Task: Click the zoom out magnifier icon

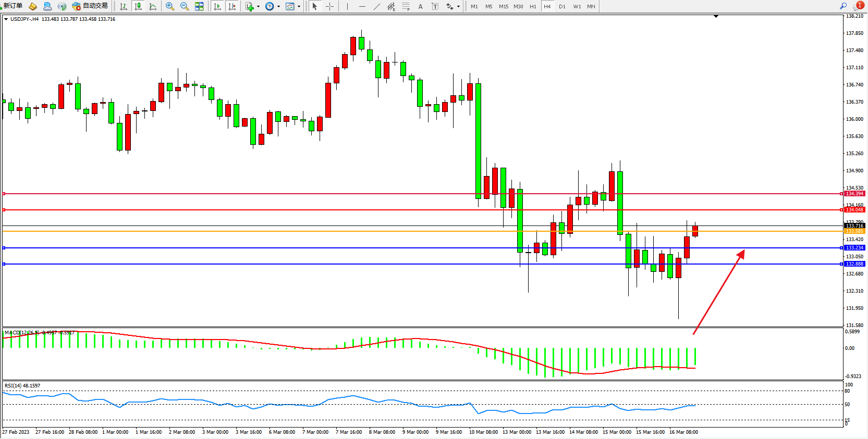Action: (x=185, y=6)
